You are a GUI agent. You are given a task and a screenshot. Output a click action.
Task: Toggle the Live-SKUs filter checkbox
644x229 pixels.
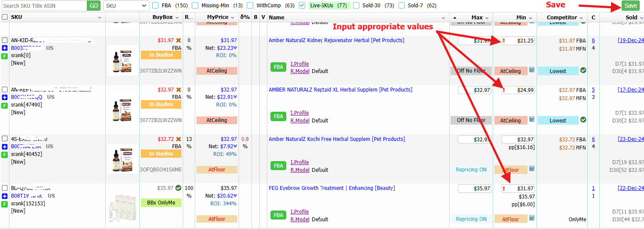[x=302, y=6]
